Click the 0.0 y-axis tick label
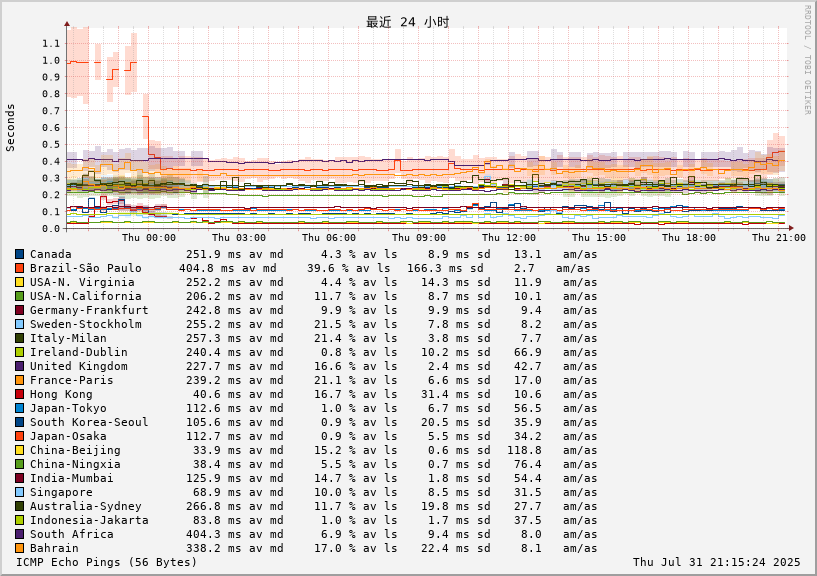The height and width of the screenshot is (576, 817). pos(51,228)
